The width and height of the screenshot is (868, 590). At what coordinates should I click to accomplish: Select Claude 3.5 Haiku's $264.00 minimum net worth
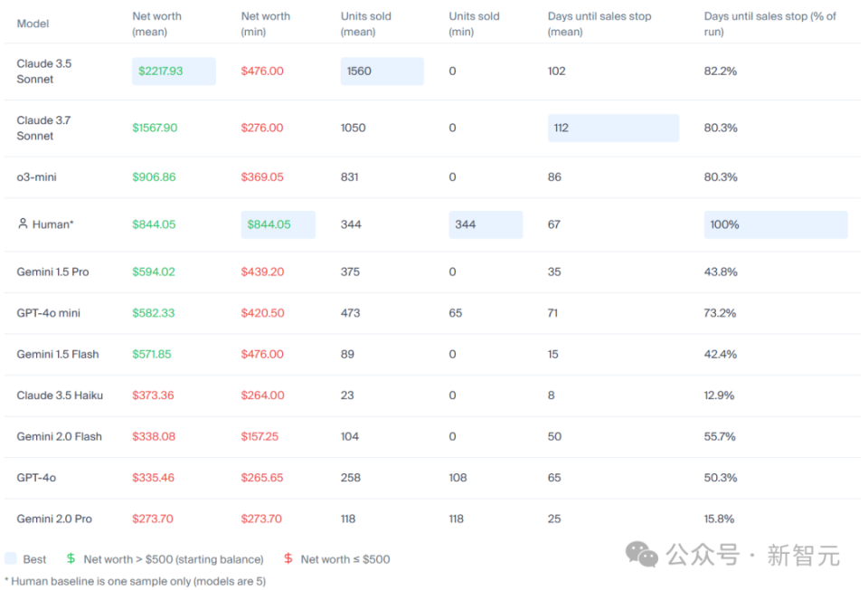(x=262, y=395)
